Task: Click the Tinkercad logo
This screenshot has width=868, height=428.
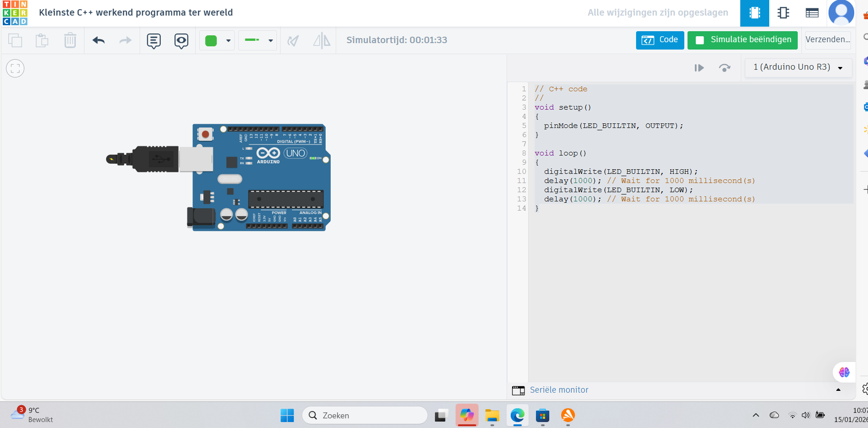Action: click(15, 13)
